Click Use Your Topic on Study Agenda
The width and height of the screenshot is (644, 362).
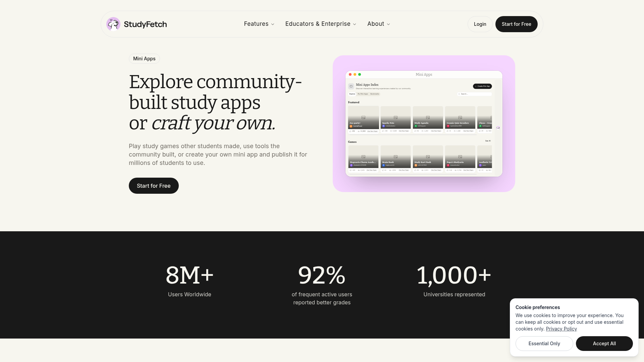tap(436, 131)
